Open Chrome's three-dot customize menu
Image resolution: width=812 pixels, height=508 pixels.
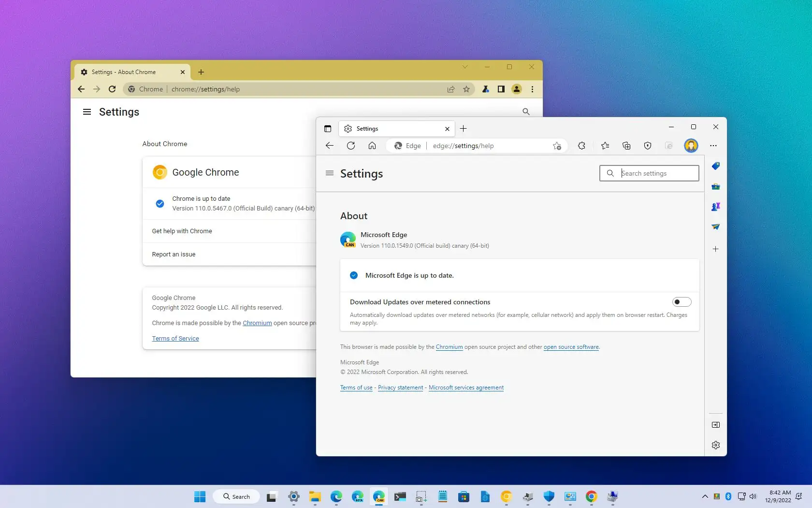(x=532, y=89)
